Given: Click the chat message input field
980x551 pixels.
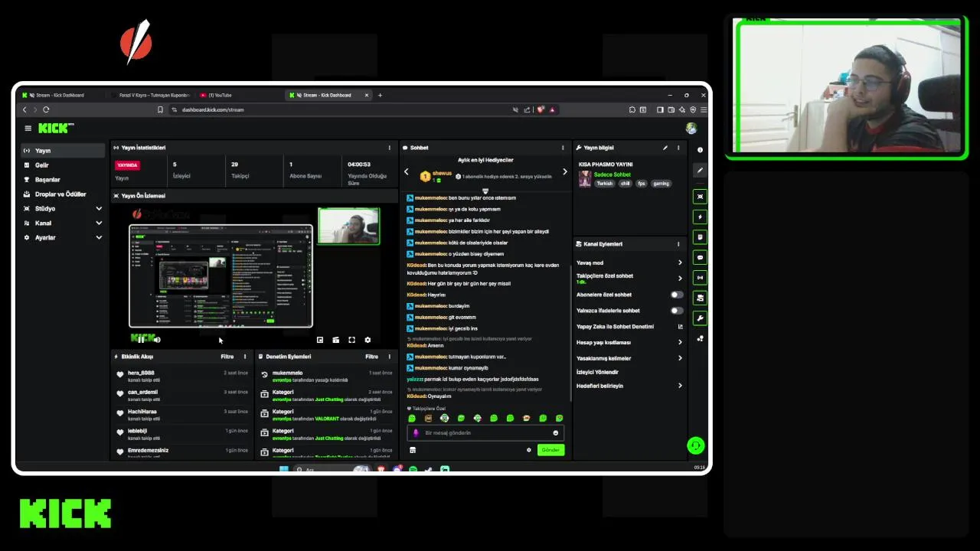Looking at the screenshot, I should tap(485, 433).
